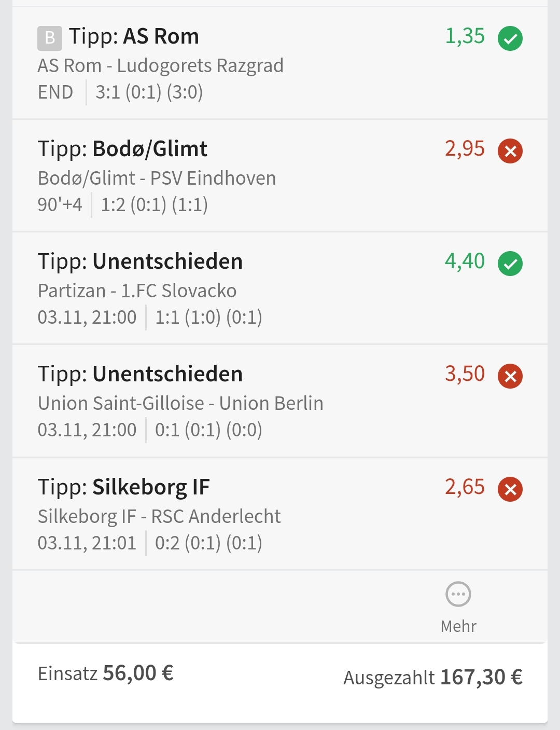Click red X icon for Bodø/Glimt tip

coord(510,151)
